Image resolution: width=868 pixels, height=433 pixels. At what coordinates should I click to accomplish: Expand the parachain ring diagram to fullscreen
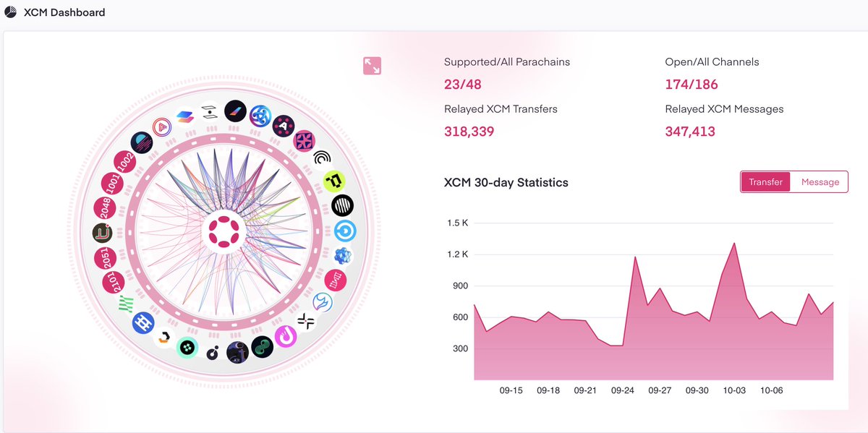pyautogui.click(x=372, y=66)
